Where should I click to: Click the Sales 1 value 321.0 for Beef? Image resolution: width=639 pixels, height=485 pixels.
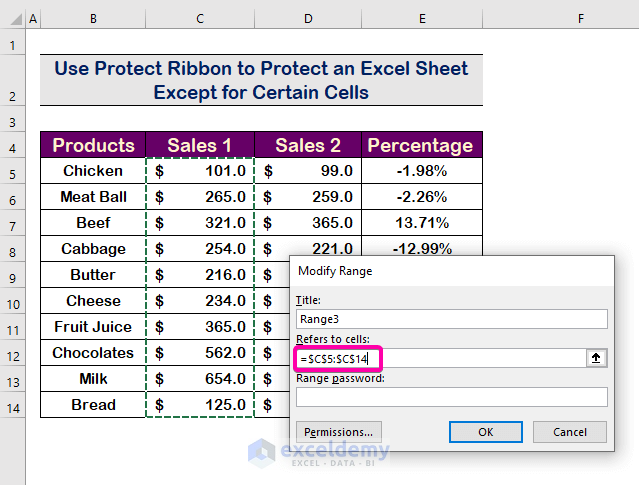(x=200, y=223)
